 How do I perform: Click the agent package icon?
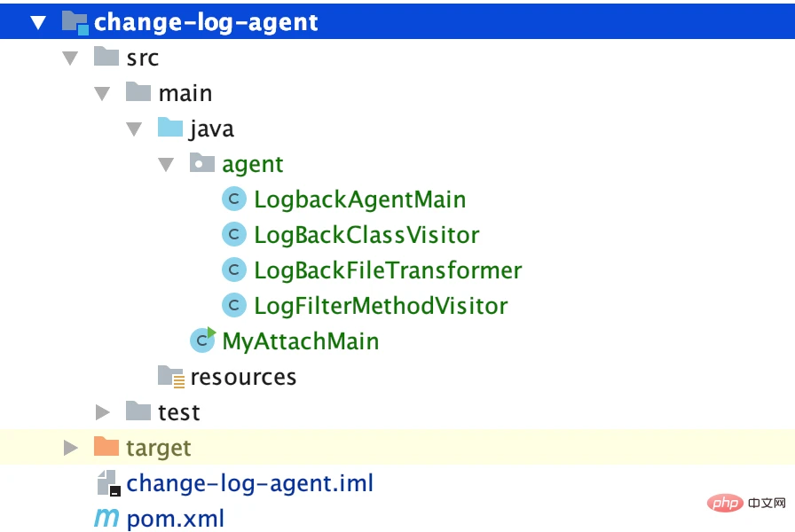click(x=201, y=163)
